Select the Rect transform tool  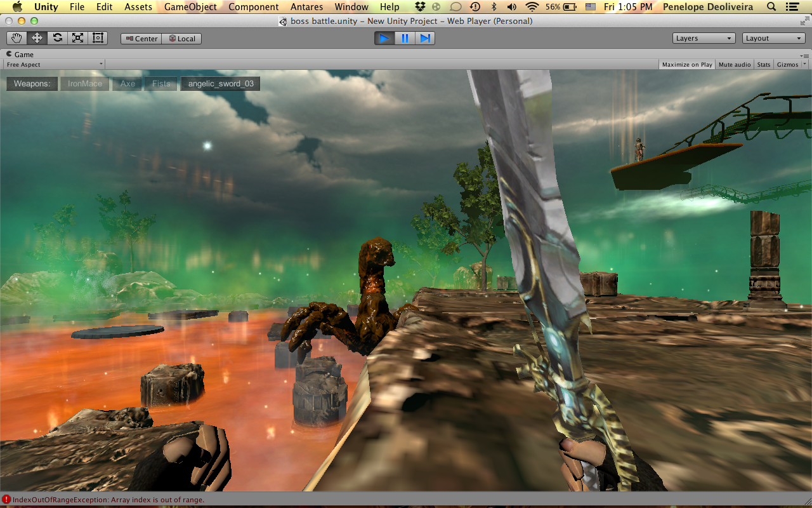tap(98, 38)
